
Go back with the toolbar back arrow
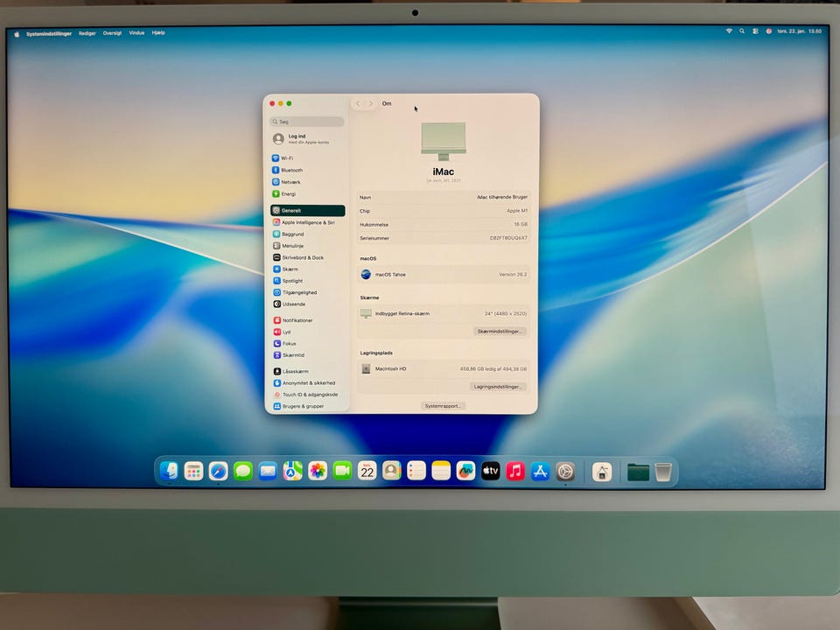358,103
